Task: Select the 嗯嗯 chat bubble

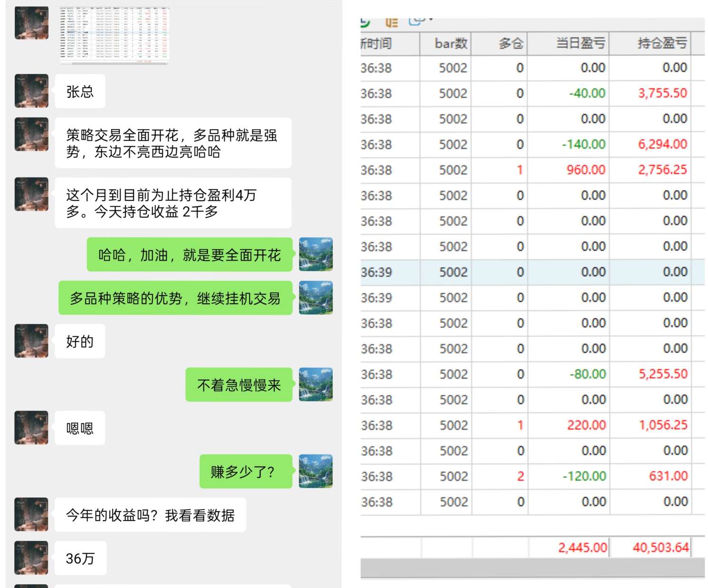Action: (x=80, y=428)
